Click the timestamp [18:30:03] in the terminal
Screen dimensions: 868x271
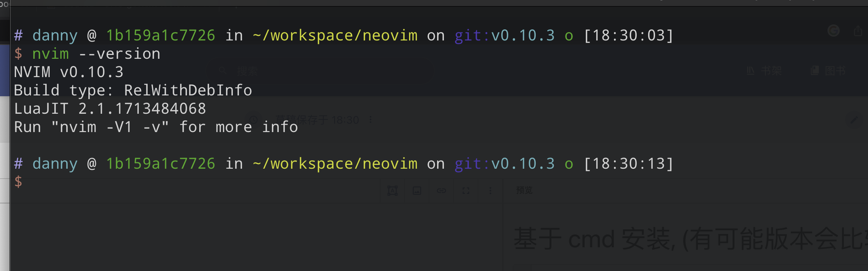click(x=629, y=35)
